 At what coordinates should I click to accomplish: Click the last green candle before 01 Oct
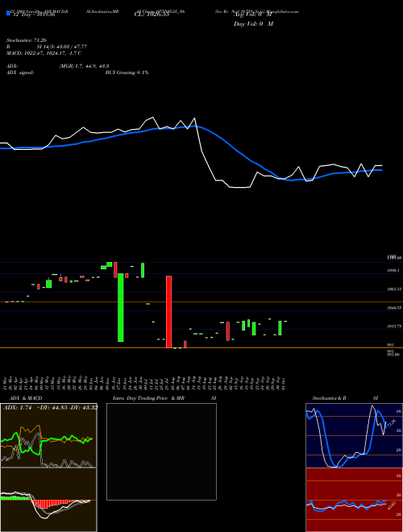tap(280, 328)
